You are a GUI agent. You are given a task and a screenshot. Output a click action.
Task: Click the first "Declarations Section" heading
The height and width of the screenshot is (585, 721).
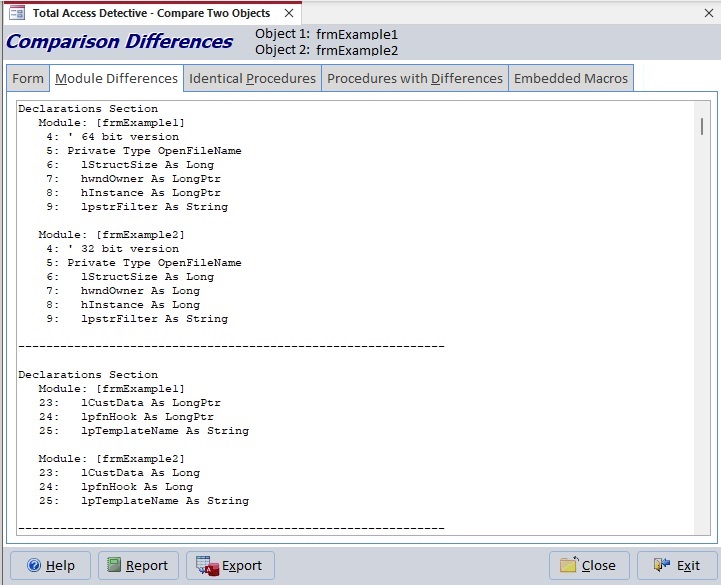coord(88,109)
